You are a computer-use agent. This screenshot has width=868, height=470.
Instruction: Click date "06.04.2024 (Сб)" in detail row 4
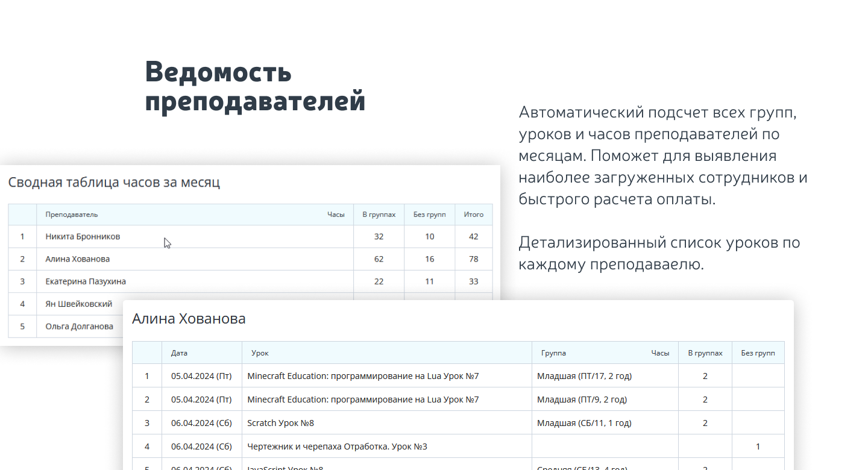201,446
